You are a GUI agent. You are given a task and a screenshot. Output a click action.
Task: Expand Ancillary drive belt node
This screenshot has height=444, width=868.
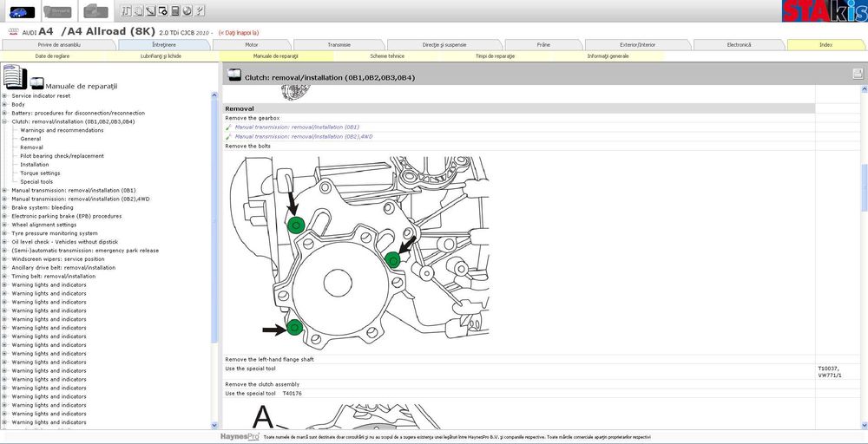click(4, 268)
